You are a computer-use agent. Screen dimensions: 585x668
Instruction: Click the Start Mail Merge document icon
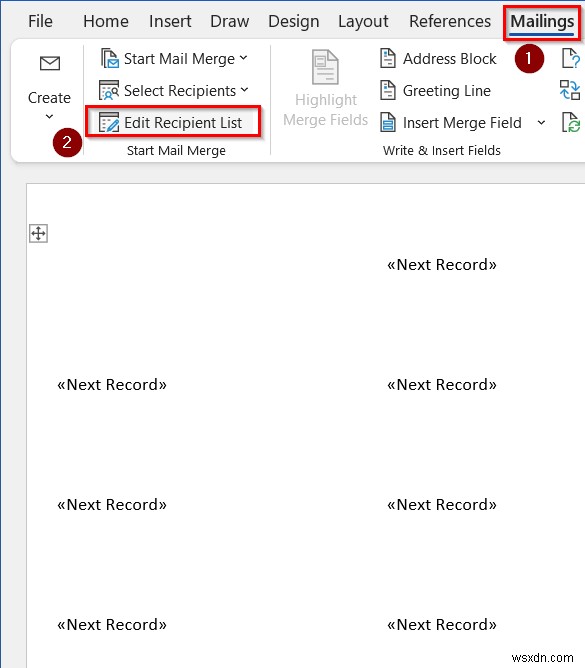[110, 58]
